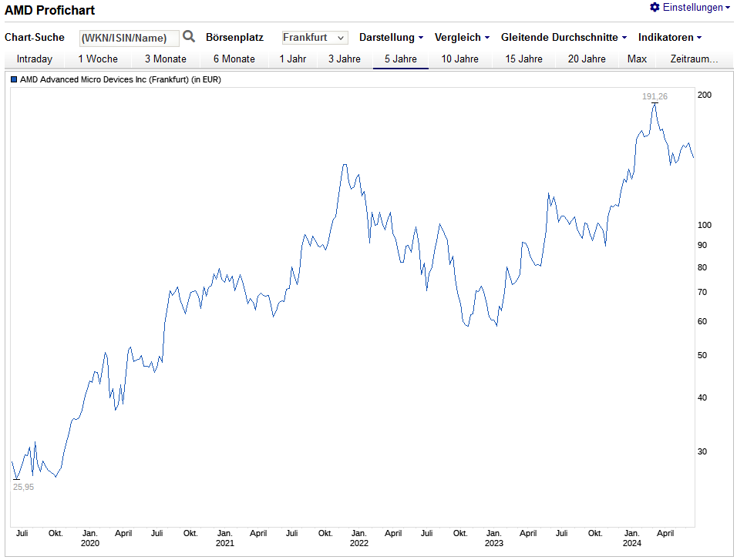
Task: Click the 25,95 low price marker
Action: (23, 487)
